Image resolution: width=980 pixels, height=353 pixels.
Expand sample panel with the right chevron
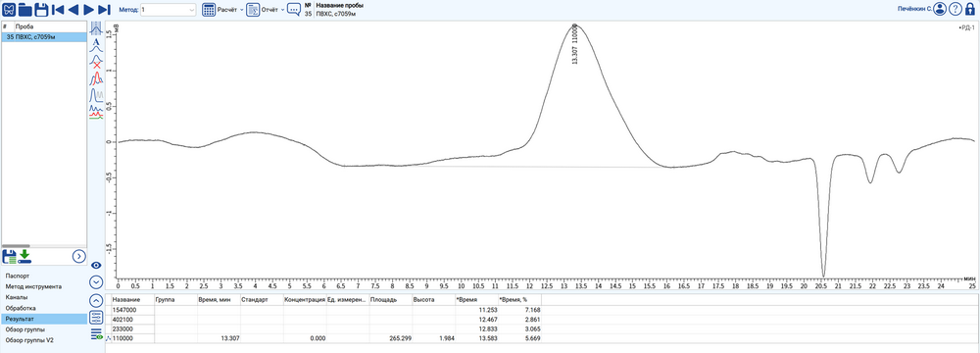[78, 256]
